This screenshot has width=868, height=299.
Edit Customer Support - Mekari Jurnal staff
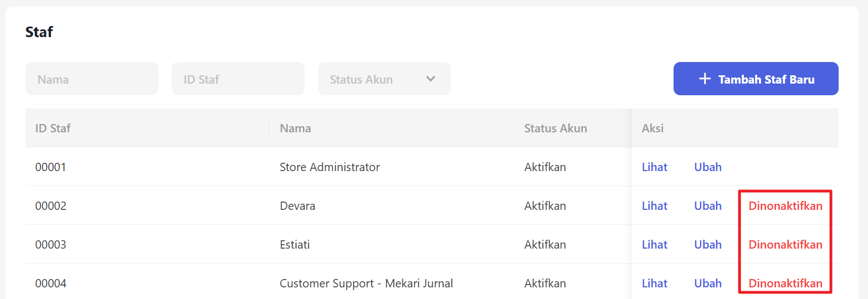[x=707, y=283]
